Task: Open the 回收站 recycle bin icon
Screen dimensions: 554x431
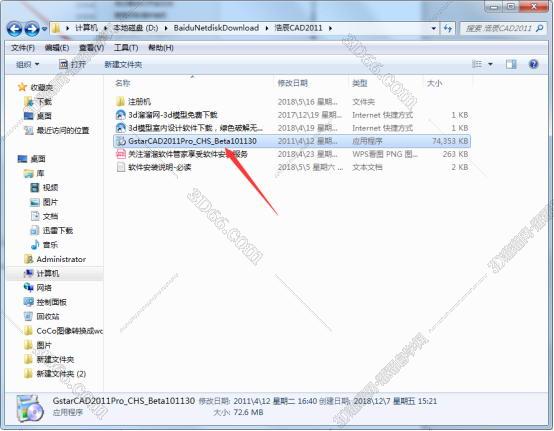Action: 28,317
